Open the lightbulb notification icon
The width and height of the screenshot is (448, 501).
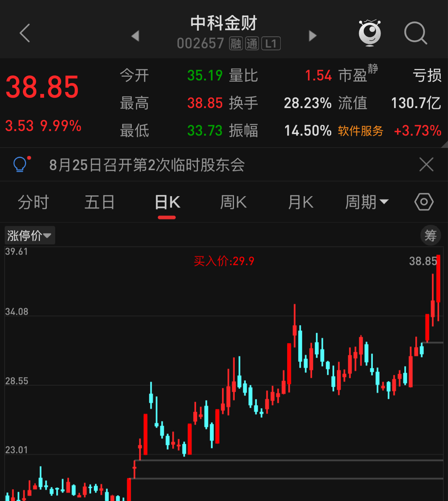tap(22, 164)
